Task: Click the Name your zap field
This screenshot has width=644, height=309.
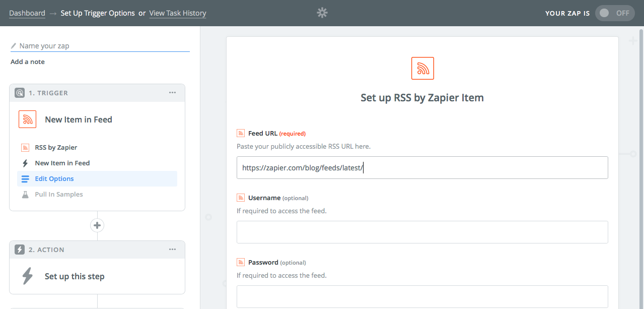Action: (100, 46)
